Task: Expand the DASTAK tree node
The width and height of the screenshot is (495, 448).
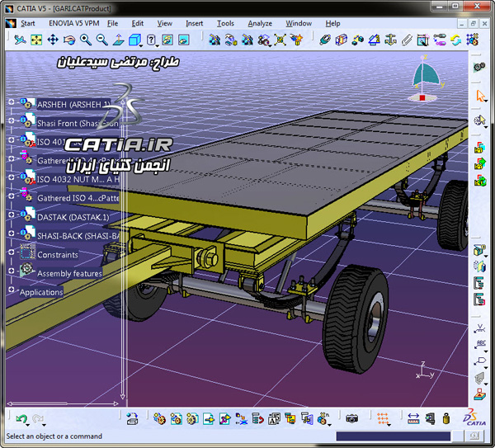Action: pos(12,215)
